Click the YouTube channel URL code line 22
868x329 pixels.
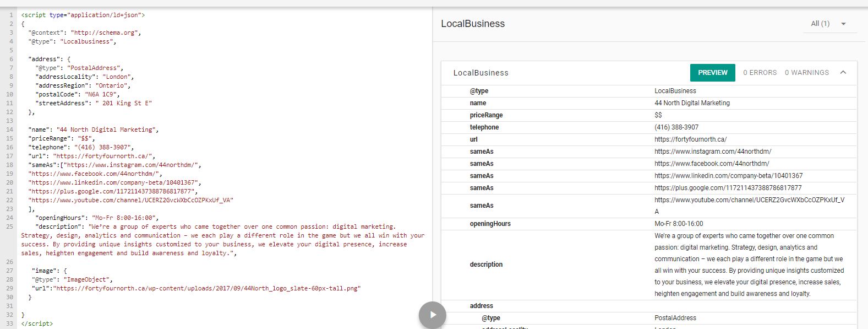click(x=130, y=200)
